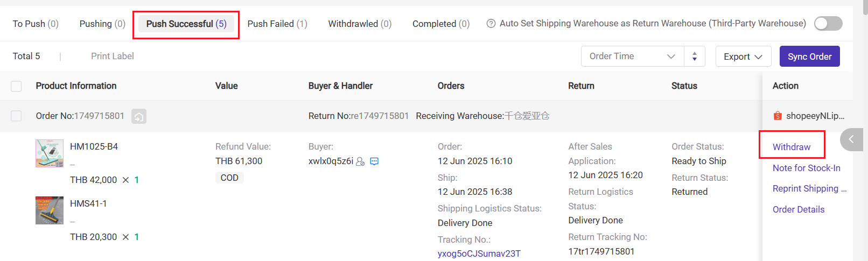Open the Withdrawled tab

pyautogui.click(x=360, y=24)
